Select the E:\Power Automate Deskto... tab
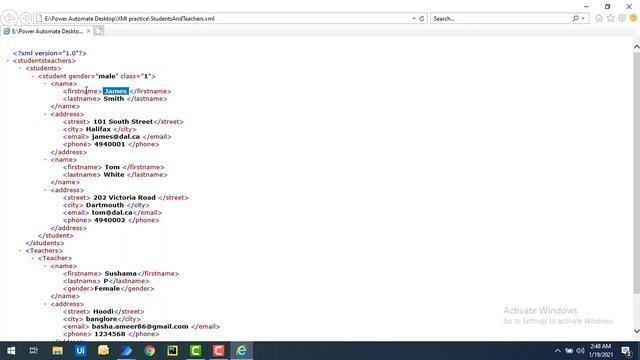The width and height of the screenshot is (640, 360). pos(46,31)
